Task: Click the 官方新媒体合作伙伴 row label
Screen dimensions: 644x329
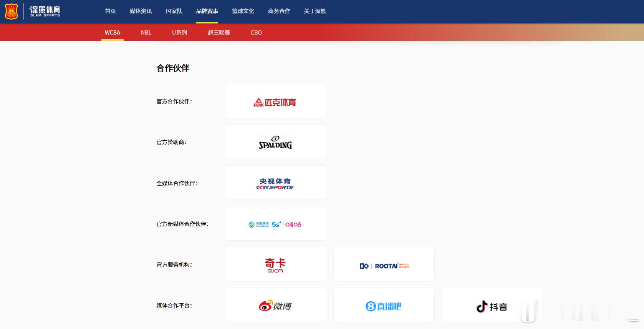Action: (183, 224)
